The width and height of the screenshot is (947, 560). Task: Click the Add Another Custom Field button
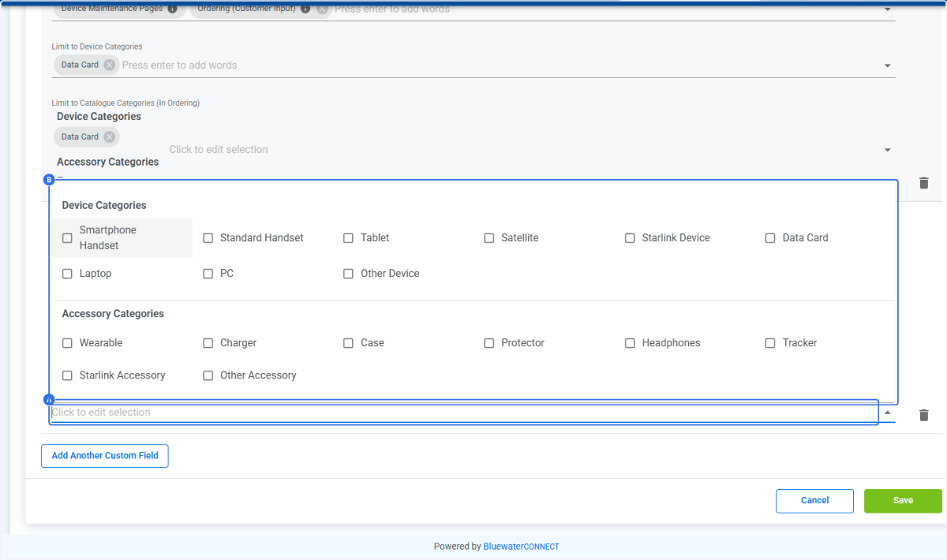click(x=104, y=455)
